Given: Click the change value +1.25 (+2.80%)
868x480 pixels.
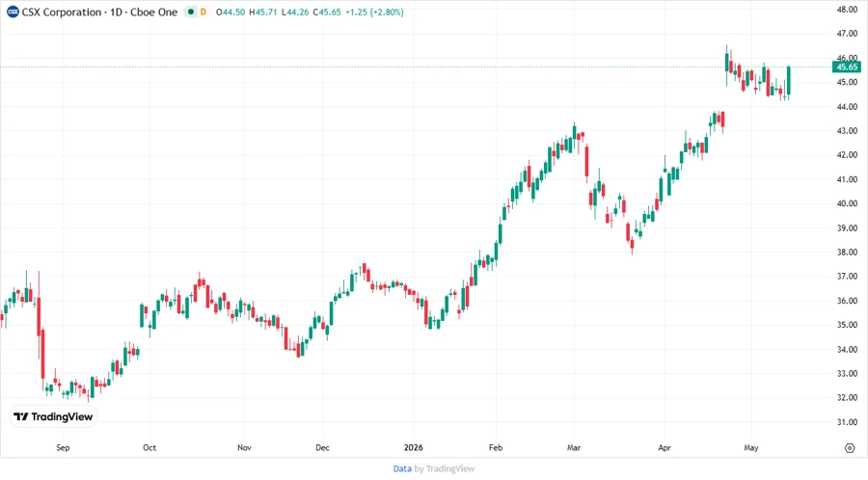Looking at the screenshot, I should tap(374, 13).
